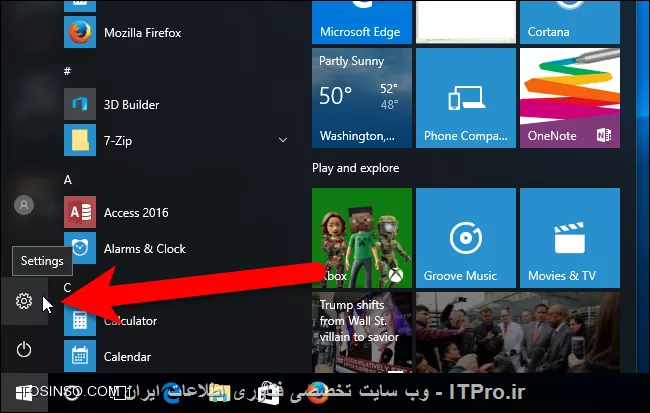650x413 pixels.
Task: Click the Play and explore group title
Action: click(356, 168)
